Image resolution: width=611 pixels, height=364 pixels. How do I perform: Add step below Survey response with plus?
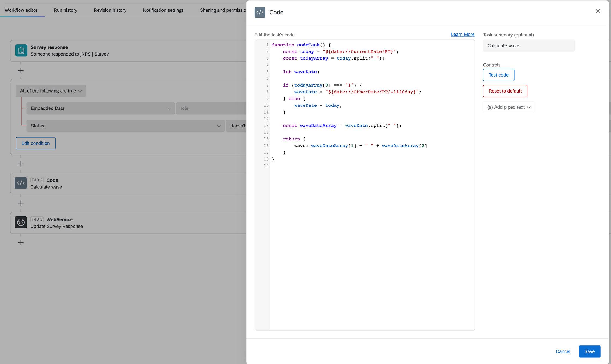pyautogui.click(x=21, y=71)
